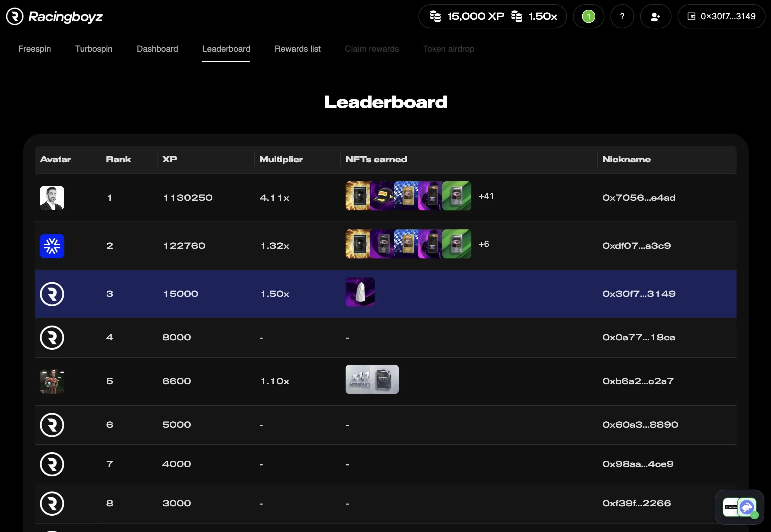771x532 pixels.
Task: Switch to the Turbospin tab
Action: (x=94, y=49)
